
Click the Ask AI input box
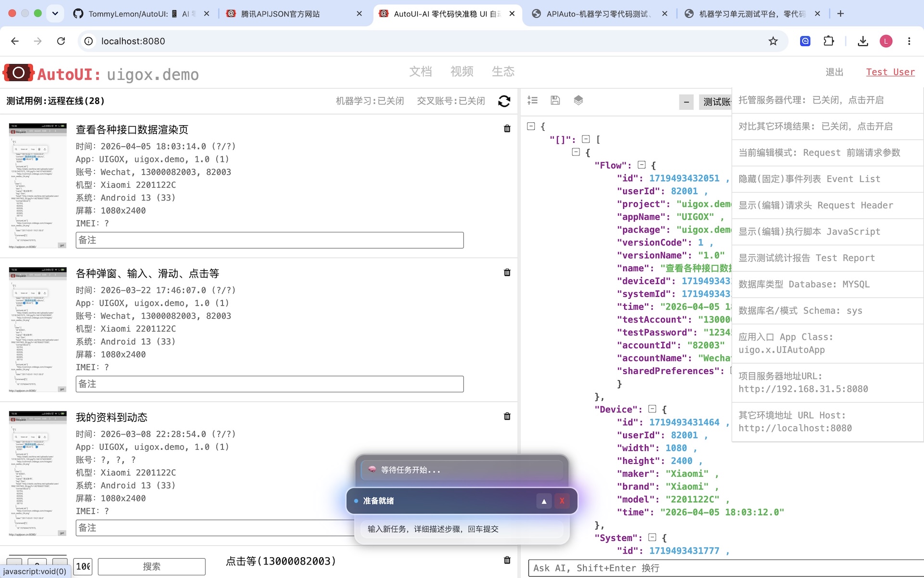point(726,568)
